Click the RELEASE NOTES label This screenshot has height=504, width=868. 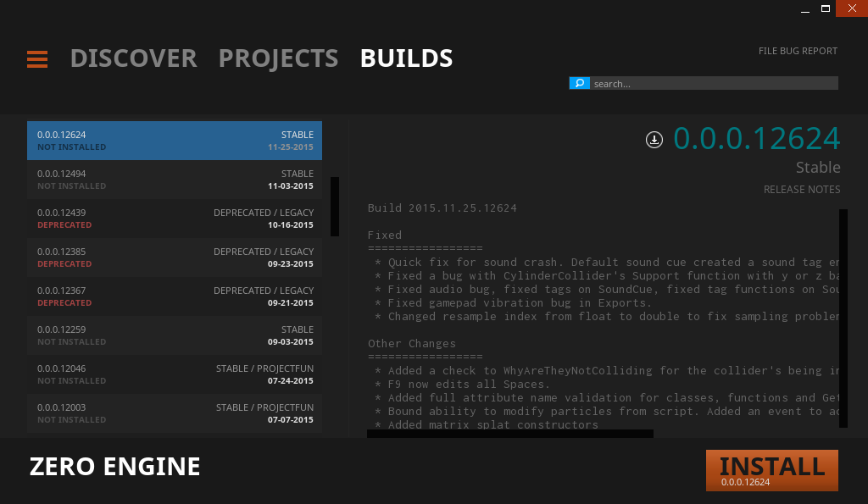(x=802, y=189)
